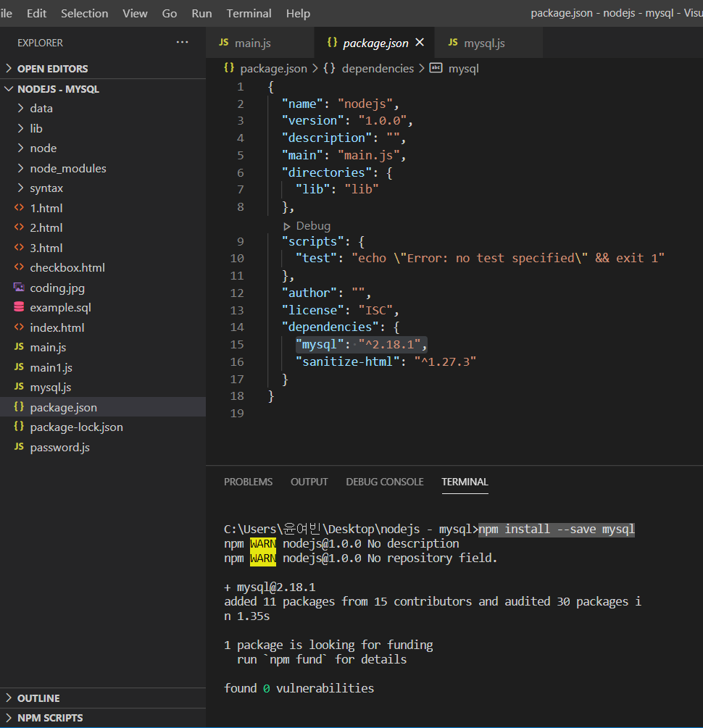Switch to the mysql.js editor tab
703x728 pixels.
[488, 43]
